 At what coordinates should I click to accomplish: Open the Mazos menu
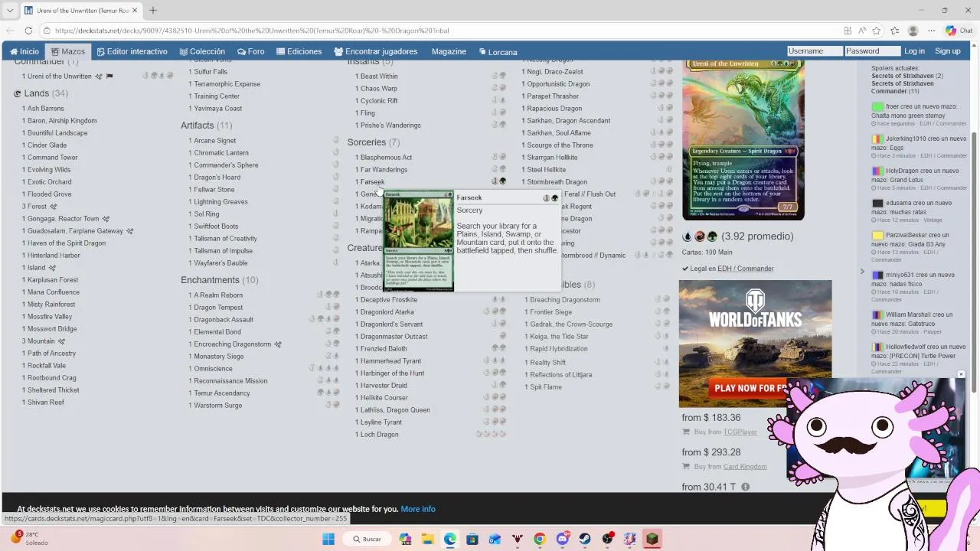point(67,51)
